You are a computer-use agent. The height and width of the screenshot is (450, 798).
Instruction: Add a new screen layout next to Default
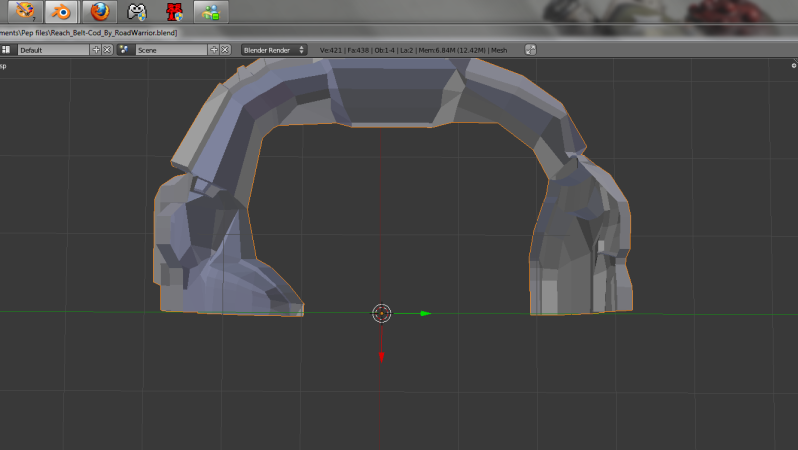click(x=96, y=50)
